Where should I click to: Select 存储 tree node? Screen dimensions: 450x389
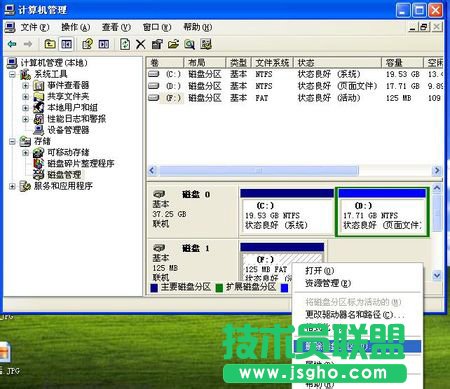42,141
